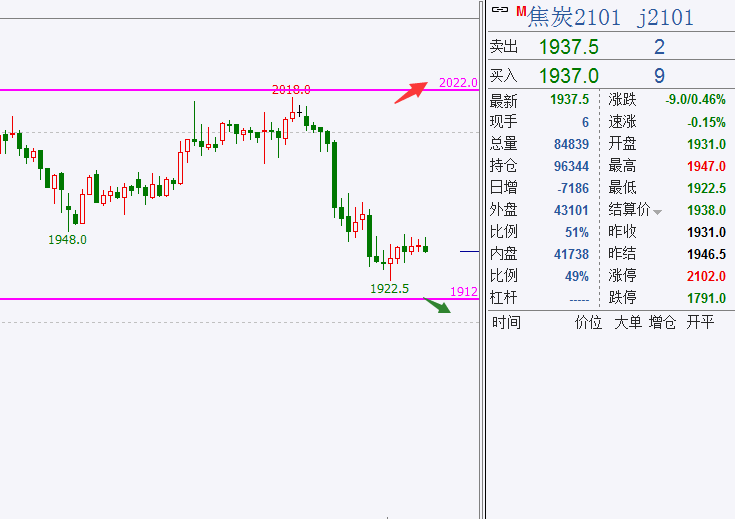This screenshot has height=519, width=735.
Task: Click the 涨停 limit-up value 2102.0
Action: [706, 277]
